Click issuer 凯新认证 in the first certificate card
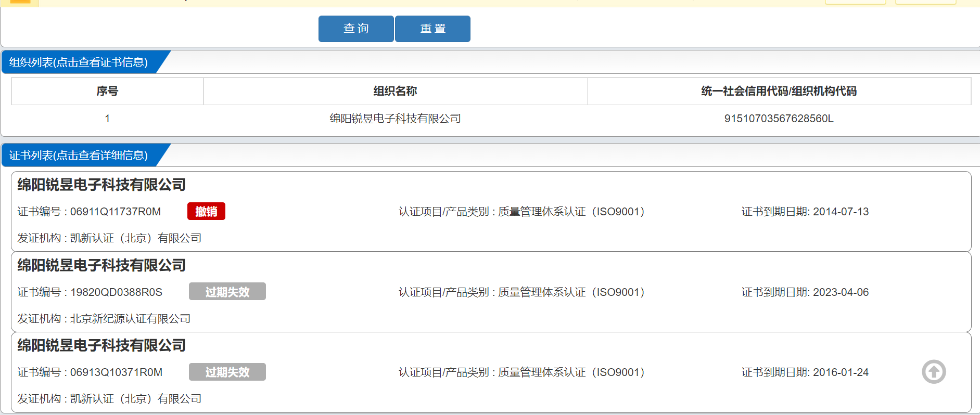Viewport: 980px width, 415px height. [x=136, y=238]
